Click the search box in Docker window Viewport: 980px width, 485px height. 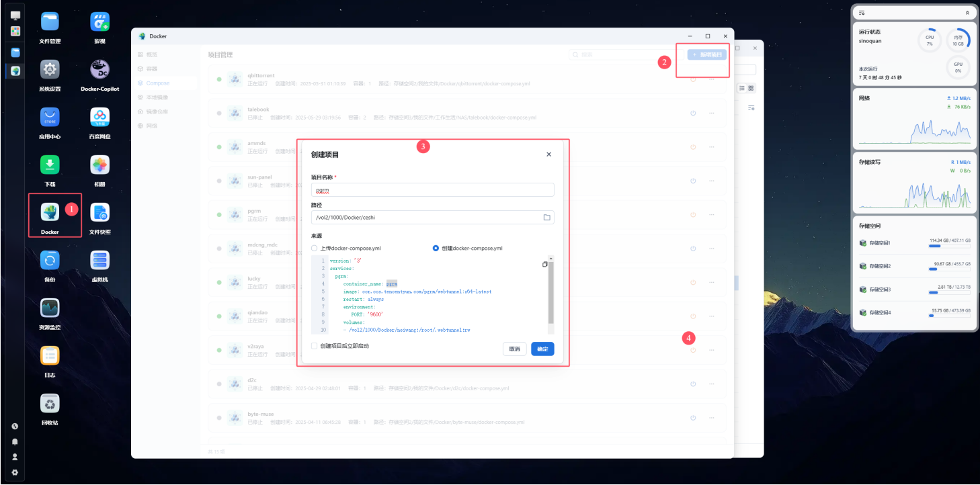point(622,54)
